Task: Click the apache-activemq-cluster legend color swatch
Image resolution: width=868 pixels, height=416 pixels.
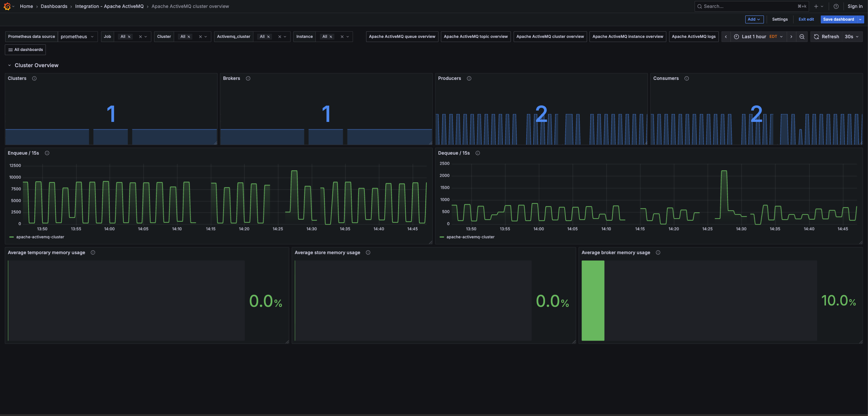Action: point(12,237)
